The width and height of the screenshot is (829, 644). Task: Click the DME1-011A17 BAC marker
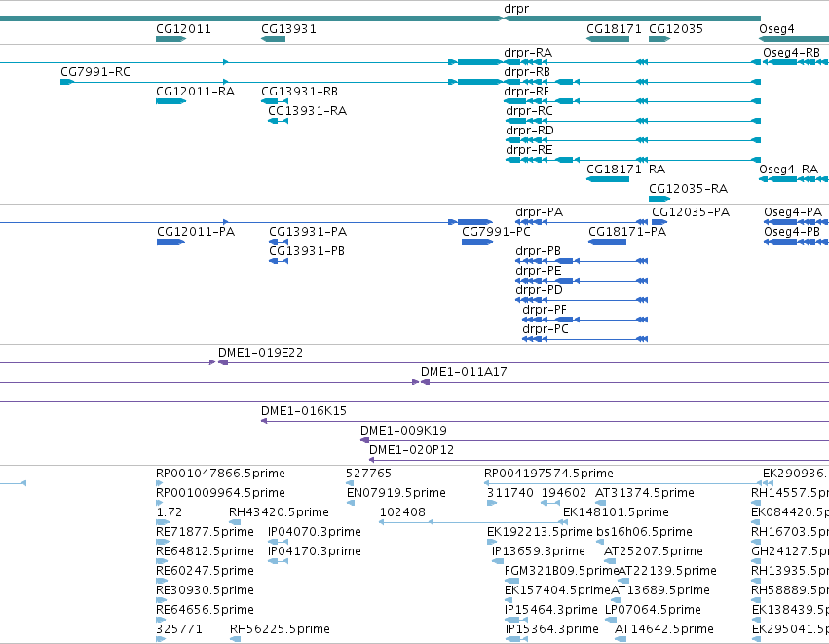click(425, 382)
